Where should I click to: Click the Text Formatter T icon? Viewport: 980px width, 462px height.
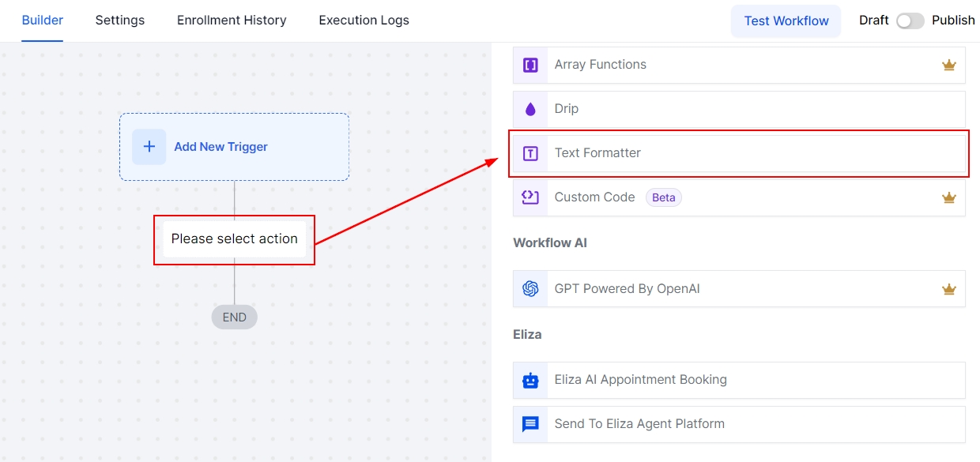pos(530,153)
